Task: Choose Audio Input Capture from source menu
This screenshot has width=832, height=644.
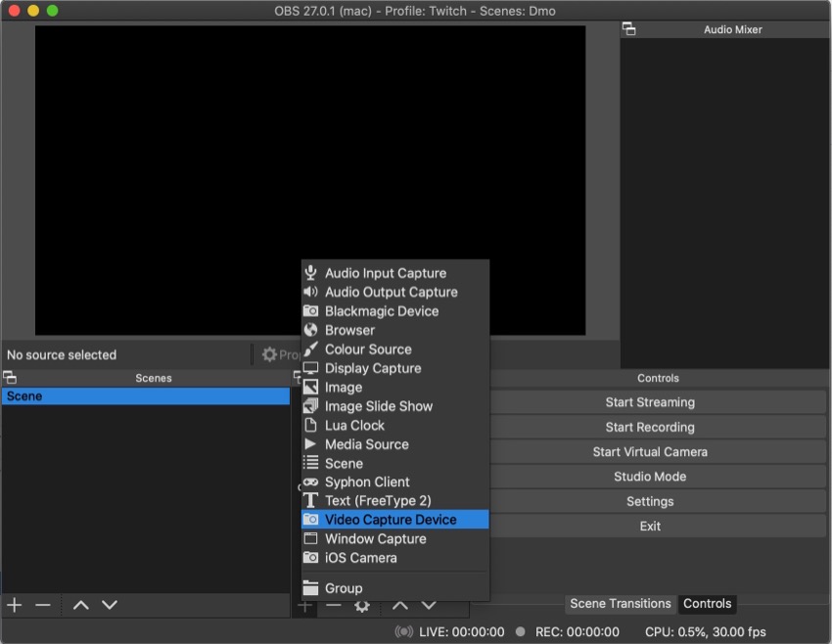Action: (394, 273)
